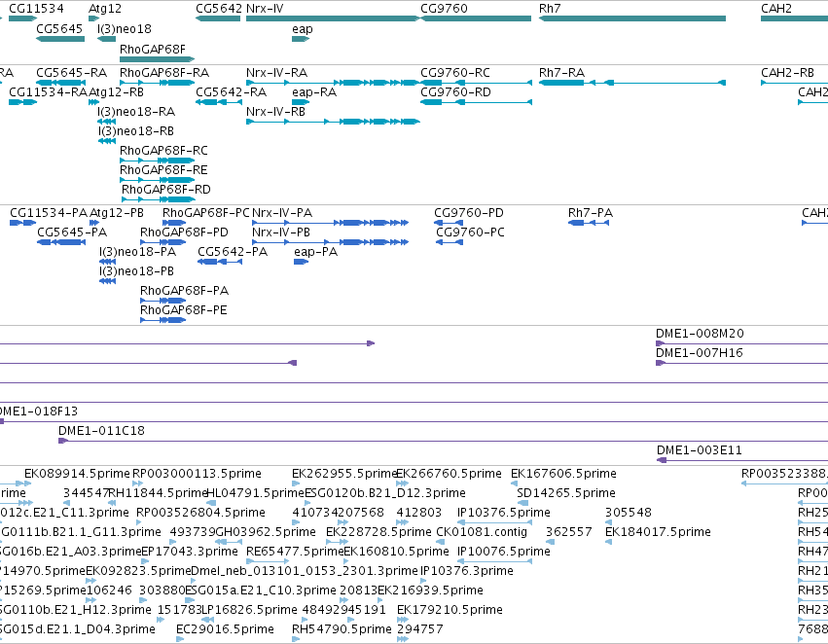Select the CG5645 gene bar
The image size is (828, 644).
tap(60, 39)
